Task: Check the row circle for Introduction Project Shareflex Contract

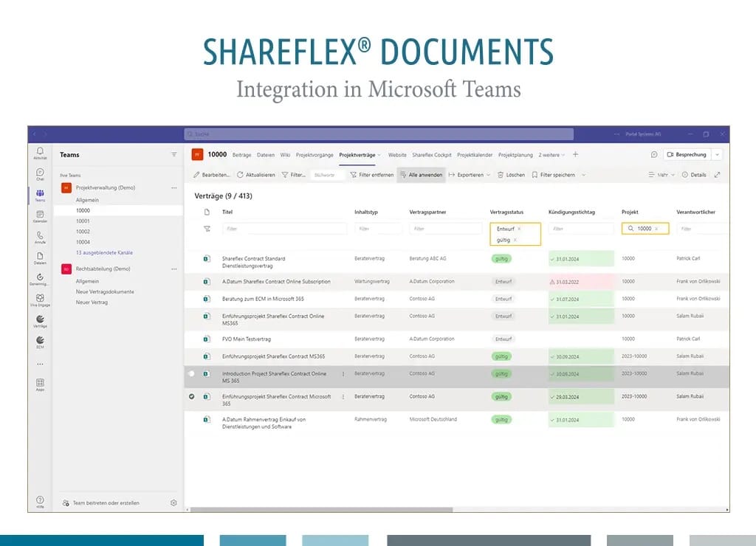Action: tap(191, 374)
